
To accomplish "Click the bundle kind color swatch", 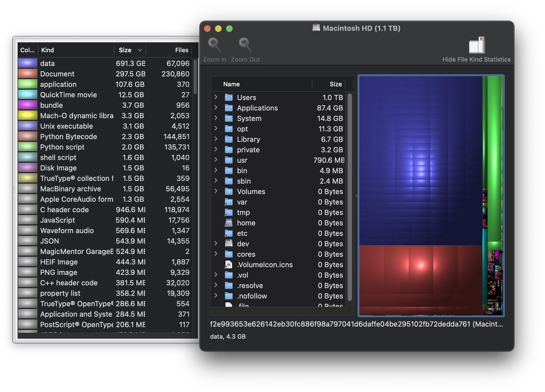I will [28, 105].
